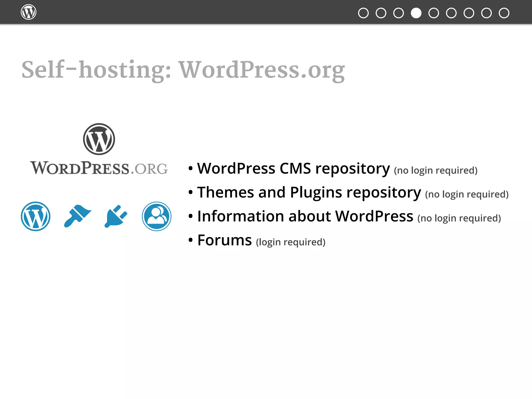Viewport: 532px width, 399px height.
Task: Select the seventh slide progress dot
Action: (x=469, y=13)
